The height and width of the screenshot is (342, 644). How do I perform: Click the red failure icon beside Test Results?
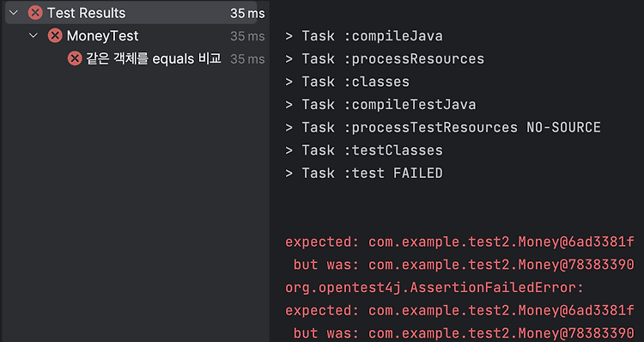tap(35, 13)
